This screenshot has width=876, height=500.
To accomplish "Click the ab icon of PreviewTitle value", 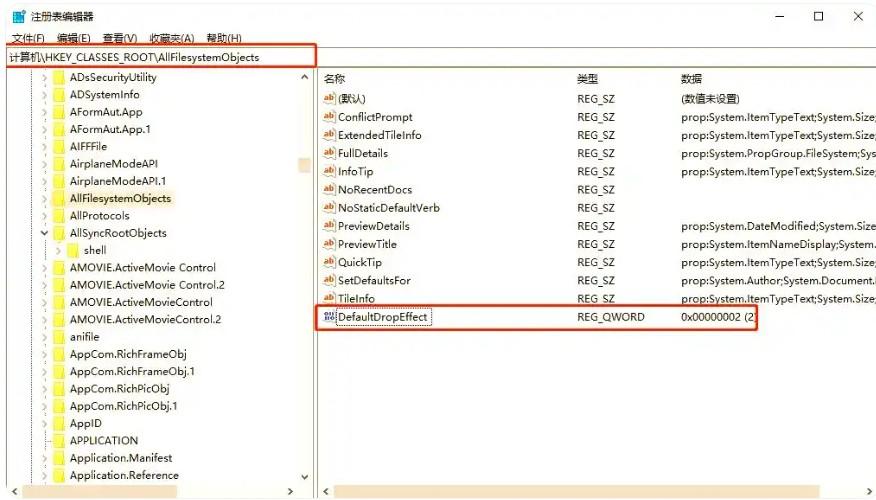I will [x=329, y=244].
